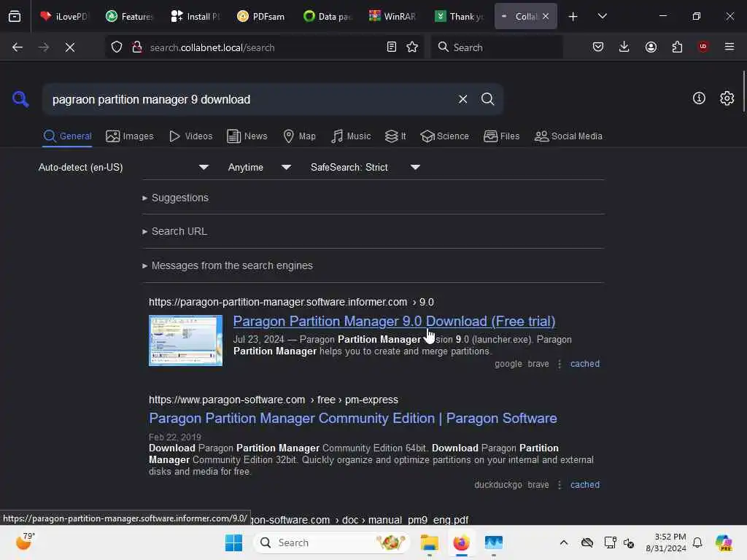
Task: Open the Firefox hamburger menu
Action: click(x=729, y=47)
